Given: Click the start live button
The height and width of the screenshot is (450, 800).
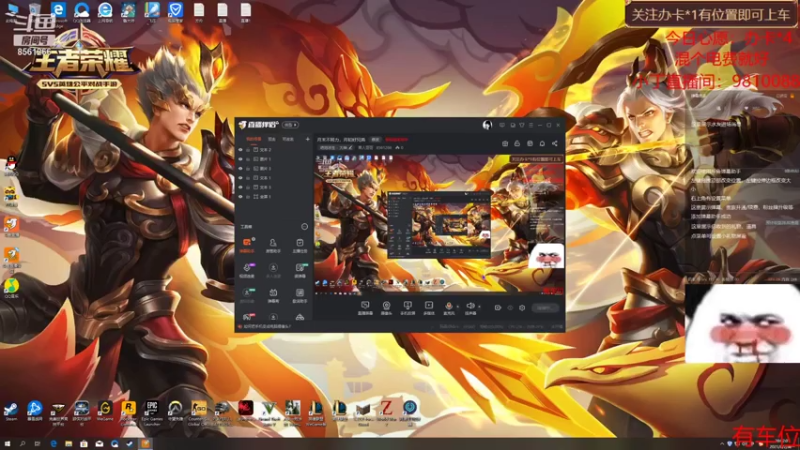Looking at the screenshot, I should tap(545, 308).
